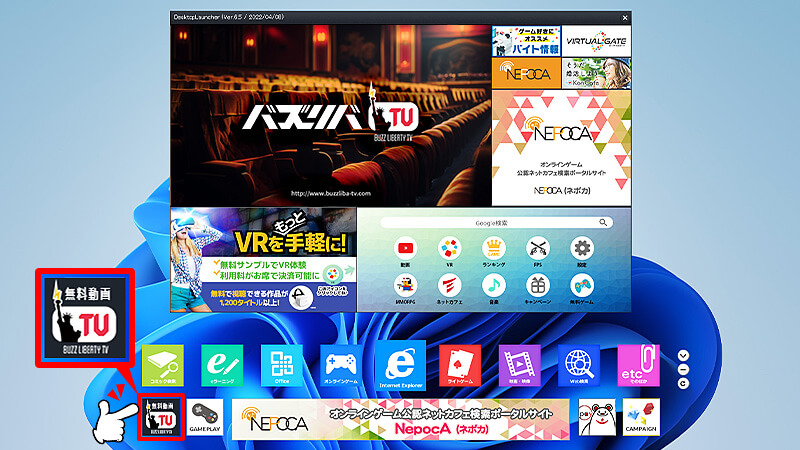Open the 無料ゲーム gamepad icon
This screenshot has width=800, height=450.
click(x=582, y=286)
